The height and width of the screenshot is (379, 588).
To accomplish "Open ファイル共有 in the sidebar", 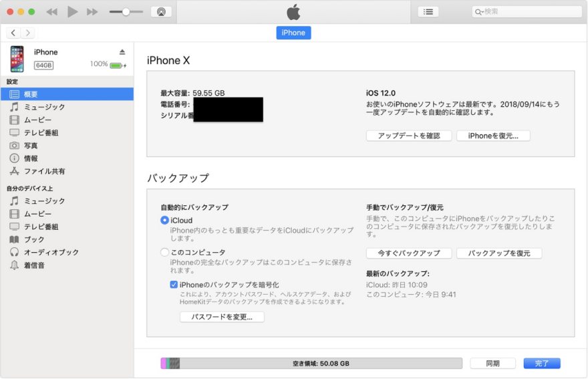I will point(44,171).
